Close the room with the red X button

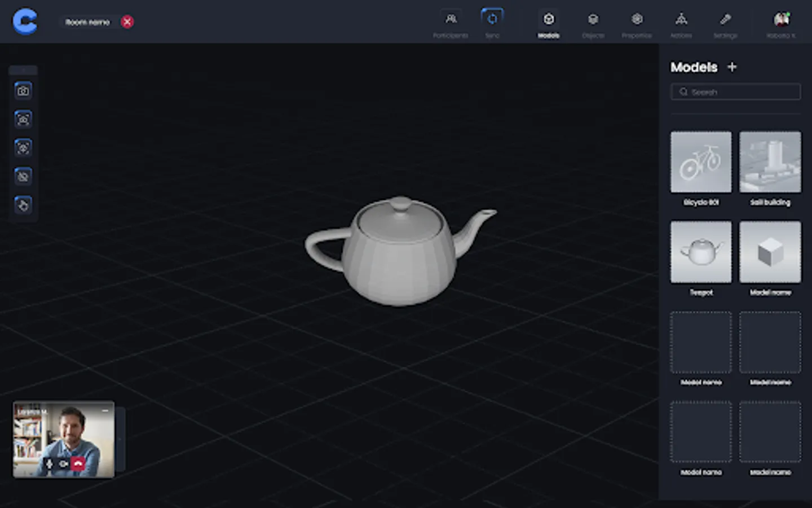127,22
